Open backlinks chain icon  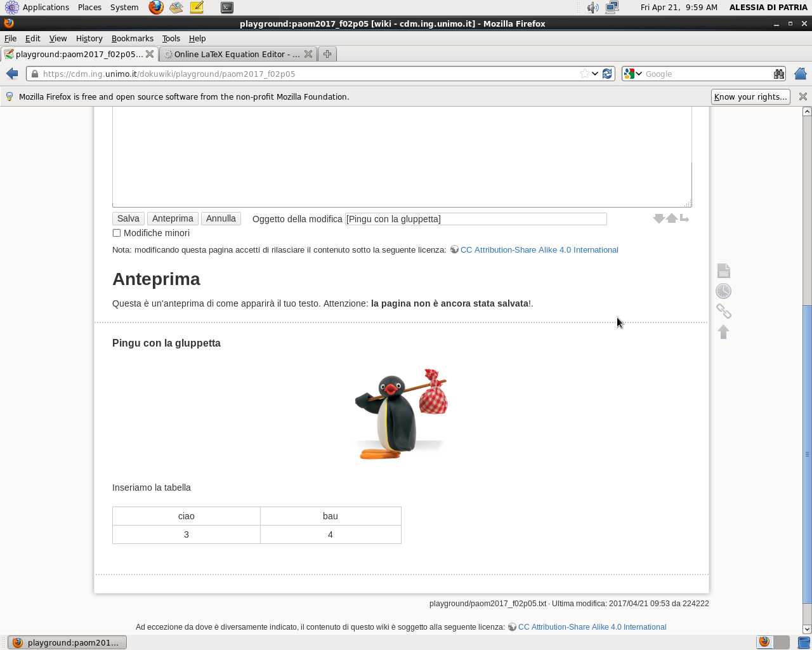(x=724, y=311)
